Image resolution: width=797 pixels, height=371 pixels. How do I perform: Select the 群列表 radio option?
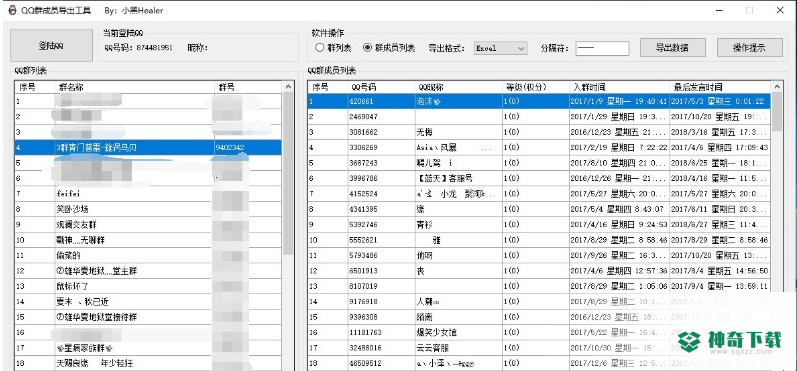333,48
